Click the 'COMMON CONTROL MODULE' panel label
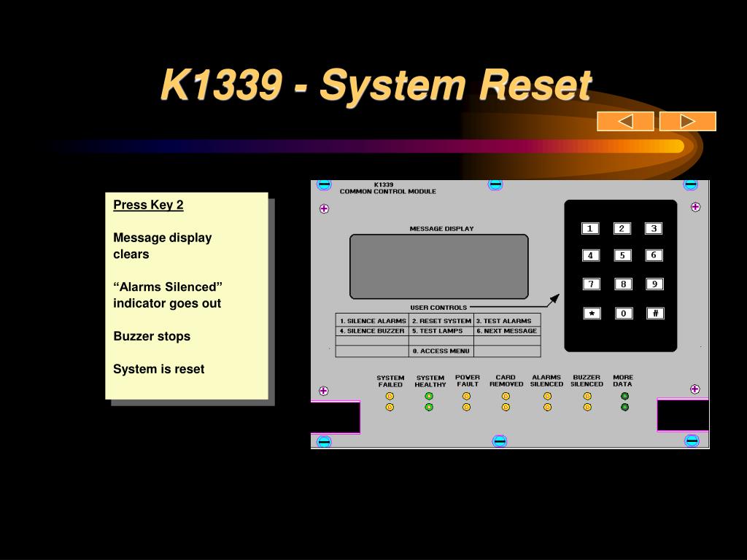The width and height of the screenshot is (747, 560). [x=388, y=192]
